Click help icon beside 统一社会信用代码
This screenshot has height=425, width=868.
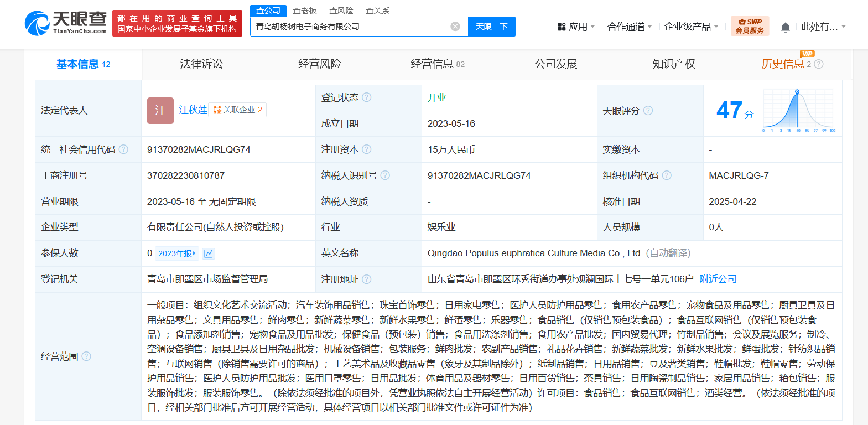pyautogui.click(x=123, y=149)
